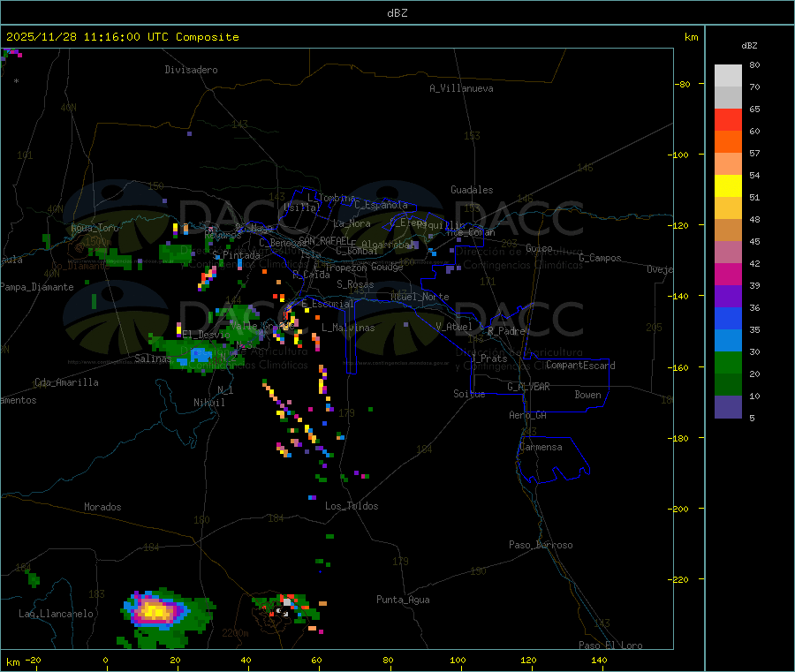Screen dimensions: 795x672
Task: Click the Lag.Llancanelo map label
Action: tap(56, 614)
